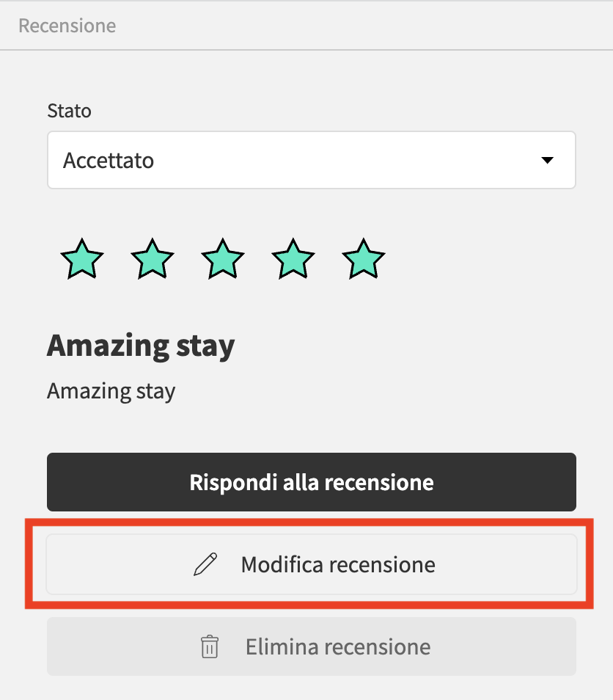Viewport: 613px width, 700px height.
Task: Click the first rating star
Action: point(82,259)
